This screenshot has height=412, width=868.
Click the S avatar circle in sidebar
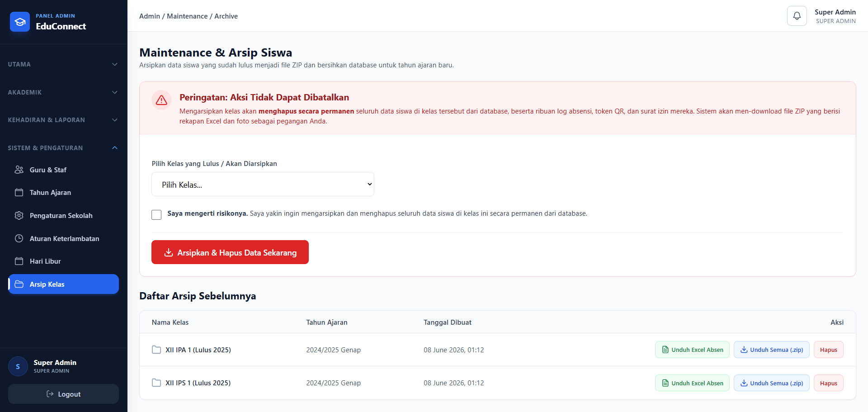pos(18,366)
